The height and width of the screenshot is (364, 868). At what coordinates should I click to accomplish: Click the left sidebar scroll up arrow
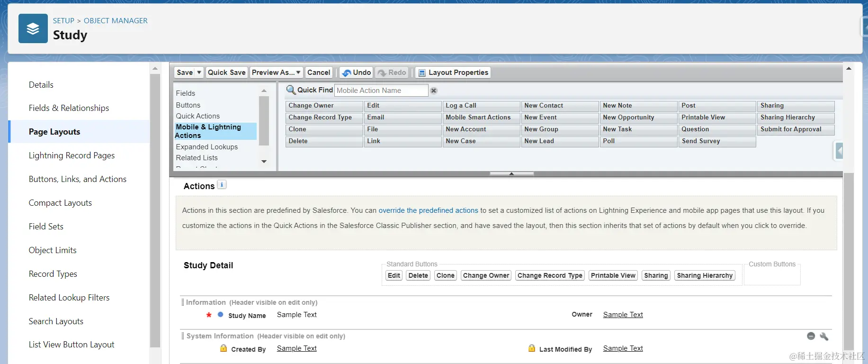click(x=155, y=69)
